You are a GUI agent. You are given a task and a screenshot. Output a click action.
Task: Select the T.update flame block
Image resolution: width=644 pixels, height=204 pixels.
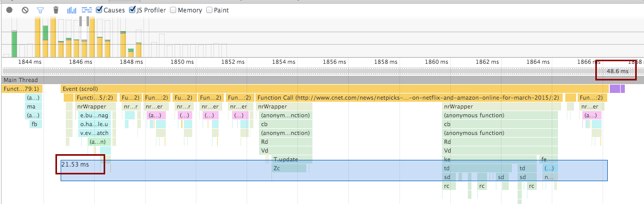[x=292, y=159]
